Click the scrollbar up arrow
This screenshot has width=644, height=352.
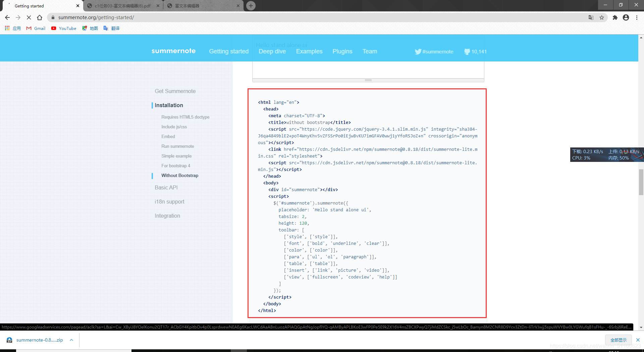click(641, 37)
